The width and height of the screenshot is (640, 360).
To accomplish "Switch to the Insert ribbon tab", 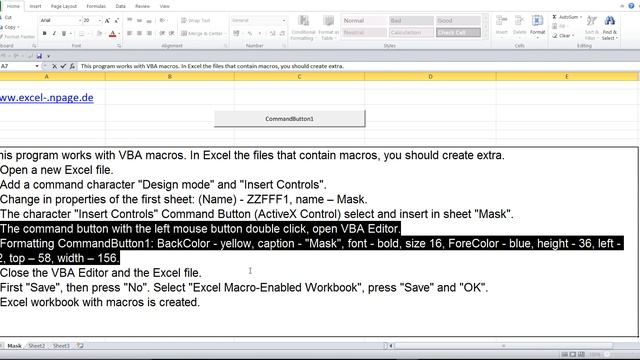I will (35, 6).
